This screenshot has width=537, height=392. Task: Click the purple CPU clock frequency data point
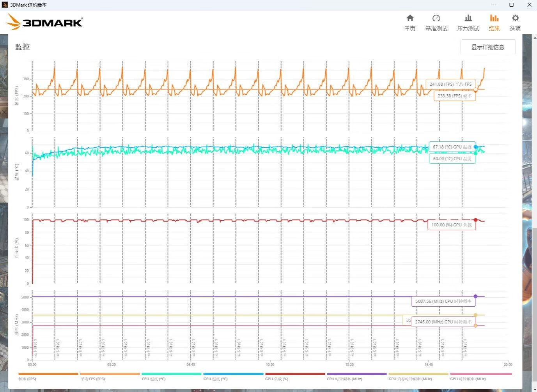tap(475, 297)
